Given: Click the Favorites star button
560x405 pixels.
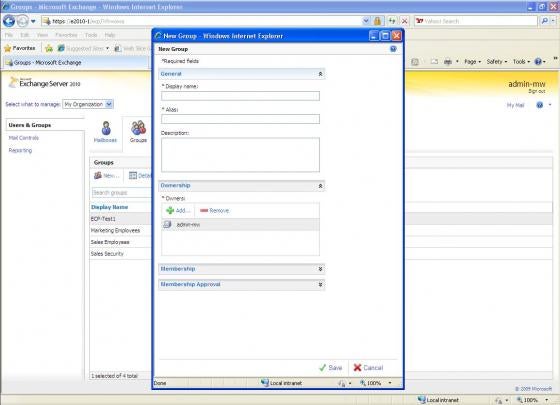Looking at the screenshot, I should [x=20, y=48].
